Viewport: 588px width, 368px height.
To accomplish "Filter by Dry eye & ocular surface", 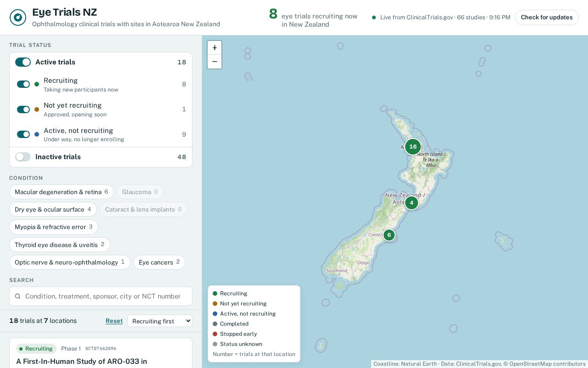I will tap(53, 209).
